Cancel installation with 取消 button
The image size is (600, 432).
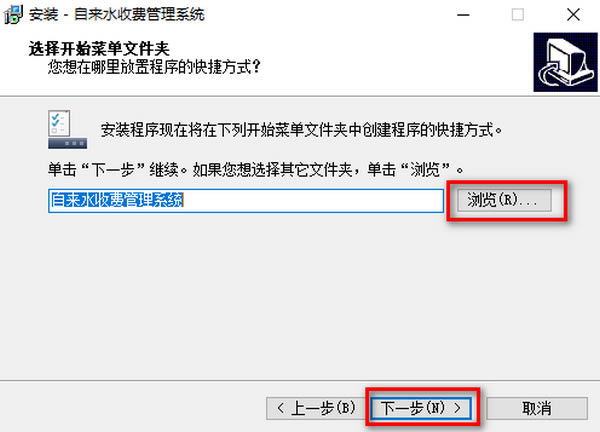[537, 408]
